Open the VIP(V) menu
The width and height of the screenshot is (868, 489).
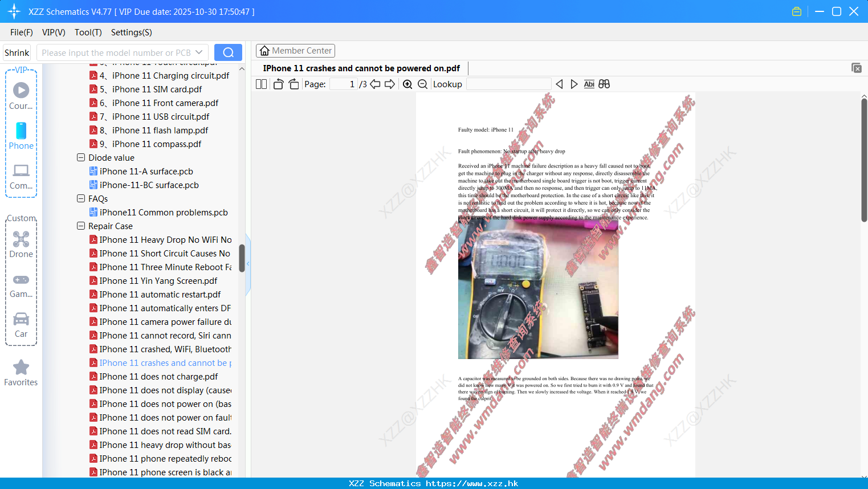(54, 32)
